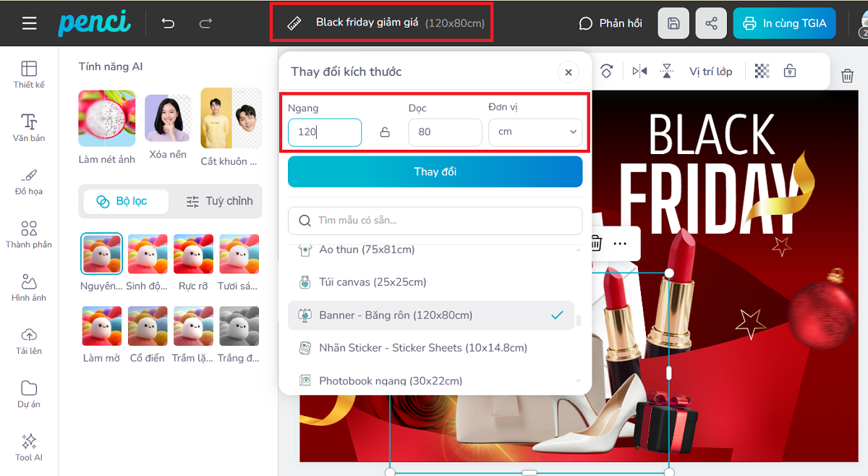This screenshot has width=868, height=476.
Task: Switch to the Tuỳ chỉnh tab
Action: click(219, 201)
